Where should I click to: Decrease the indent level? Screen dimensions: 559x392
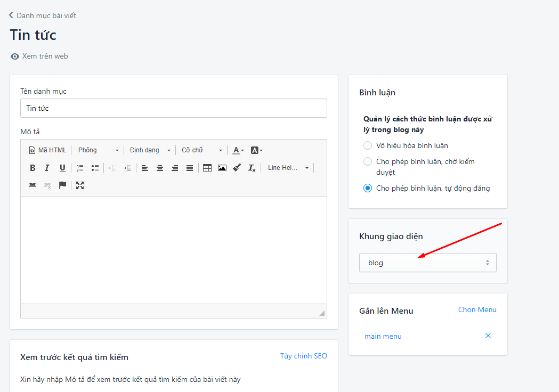[112, 168]
